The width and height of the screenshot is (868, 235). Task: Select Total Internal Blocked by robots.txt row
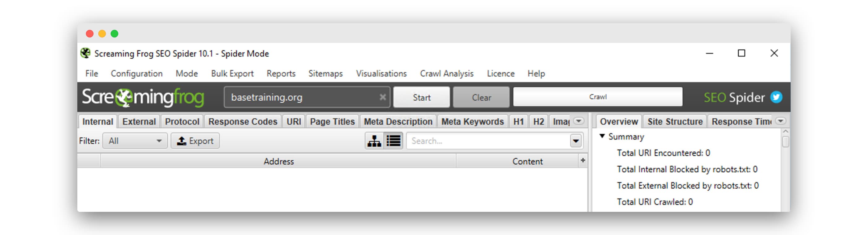(687, 169)
